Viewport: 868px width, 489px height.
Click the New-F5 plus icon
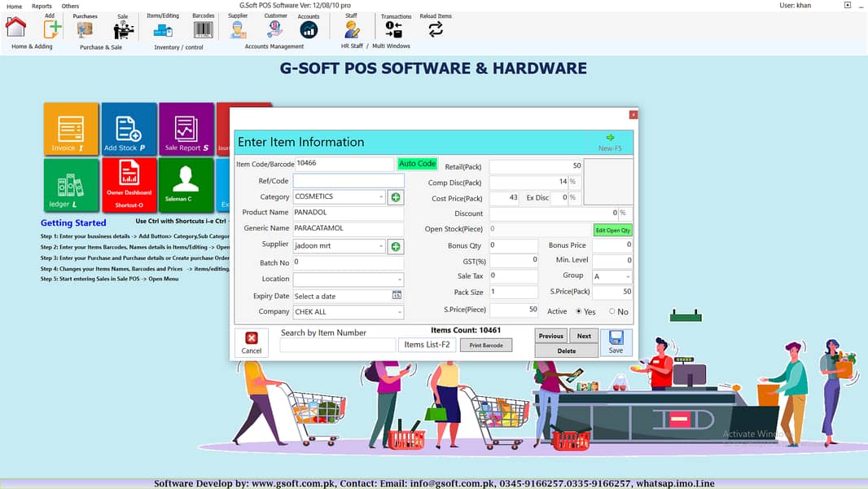point(610,138)
